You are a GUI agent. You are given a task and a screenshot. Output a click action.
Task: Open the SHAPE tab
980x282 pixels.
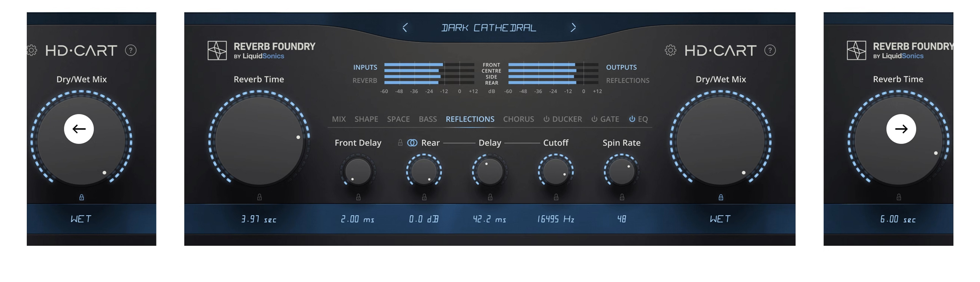pyautogui.click(x=366, y=119)
